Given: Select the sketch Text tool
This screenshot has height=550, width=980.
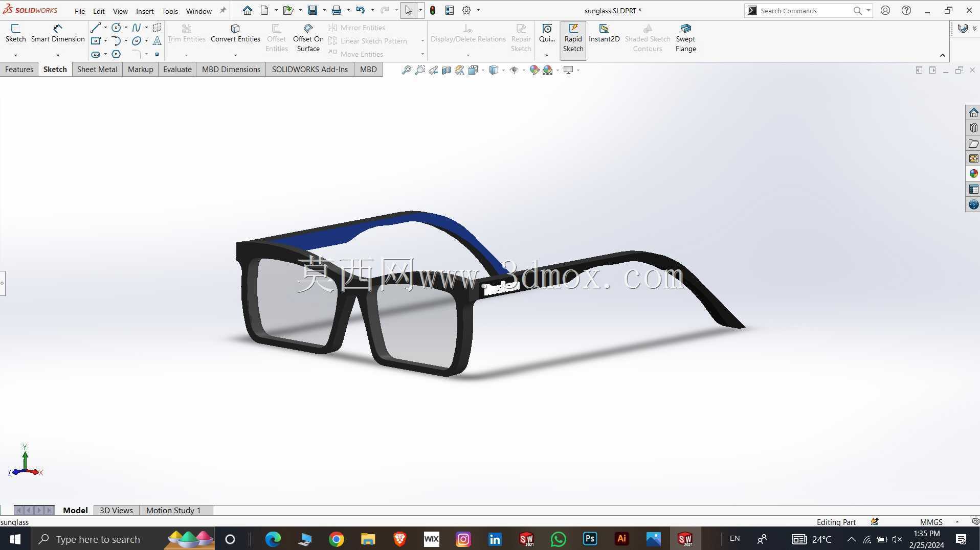Looking at the screenshot, I should pyautogui.click(x=157, y=41).
